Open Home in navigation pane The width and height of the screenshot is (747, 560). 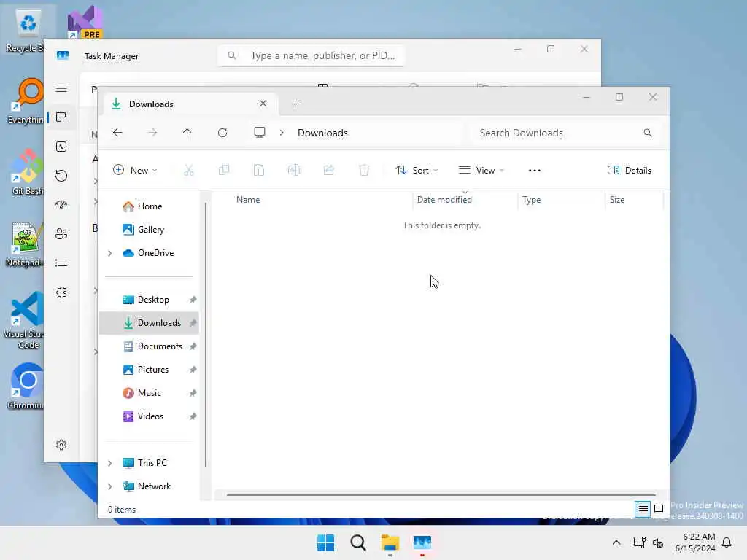149,206
